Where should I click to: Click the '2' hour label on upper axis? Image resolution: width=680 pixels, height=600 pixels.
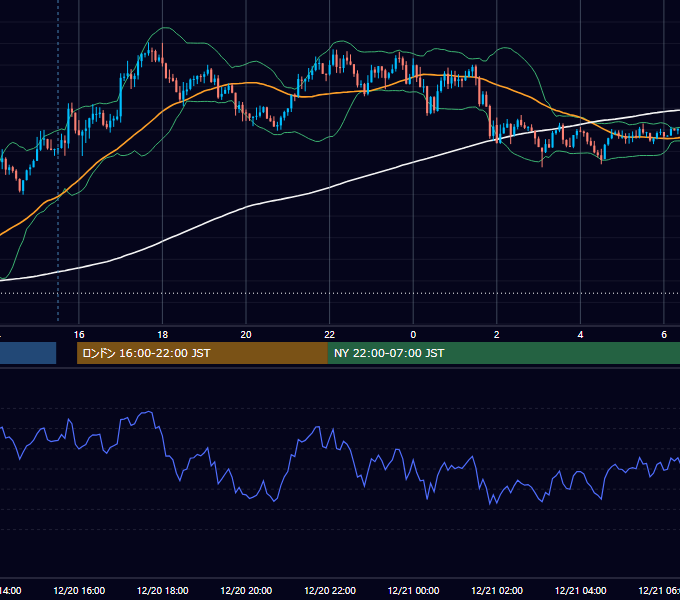[497, 335]
